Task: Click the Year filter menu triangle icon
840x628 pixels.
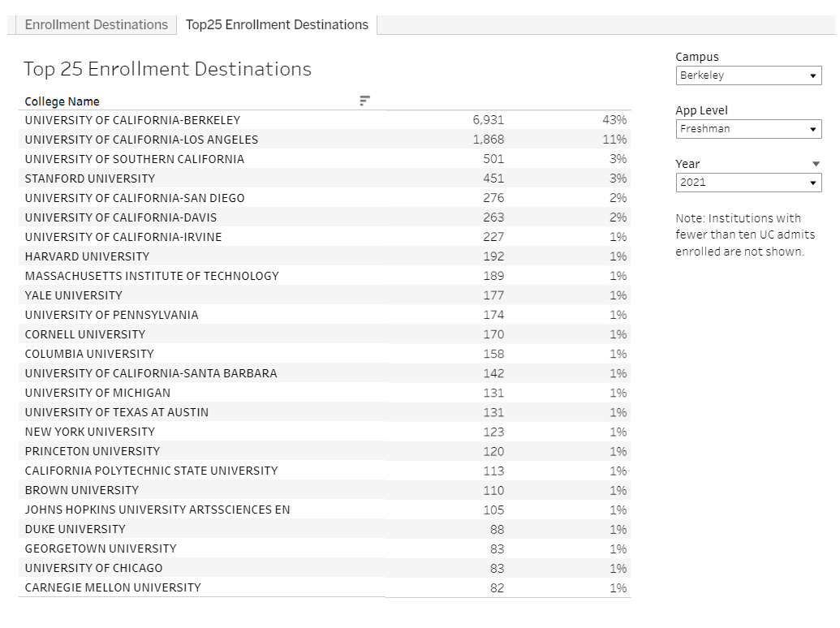Action: point(816,164)
